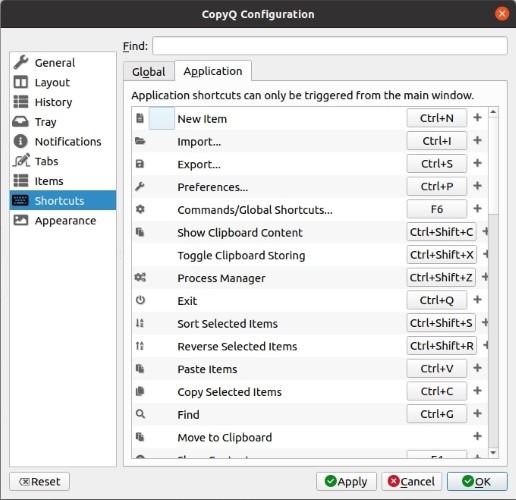Add a shortcut for Exit
516x500 pixels.
point(477,299)
